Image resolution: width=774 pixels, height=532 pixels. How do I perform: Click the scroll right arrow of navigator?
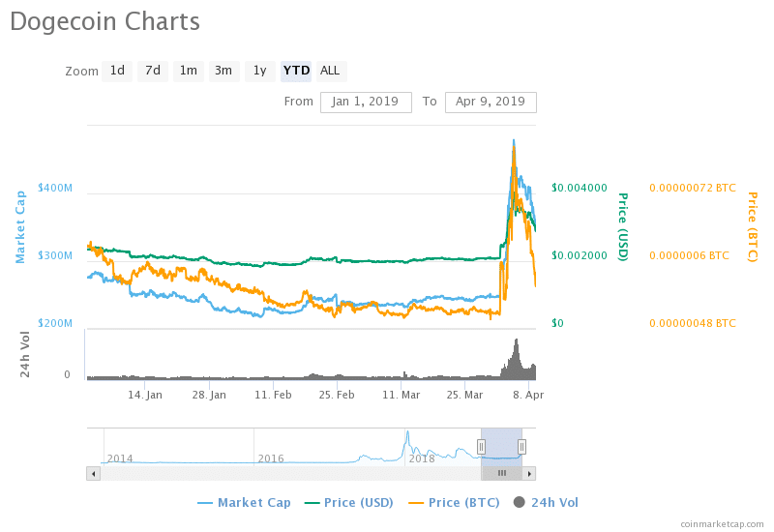coord(529,474)
